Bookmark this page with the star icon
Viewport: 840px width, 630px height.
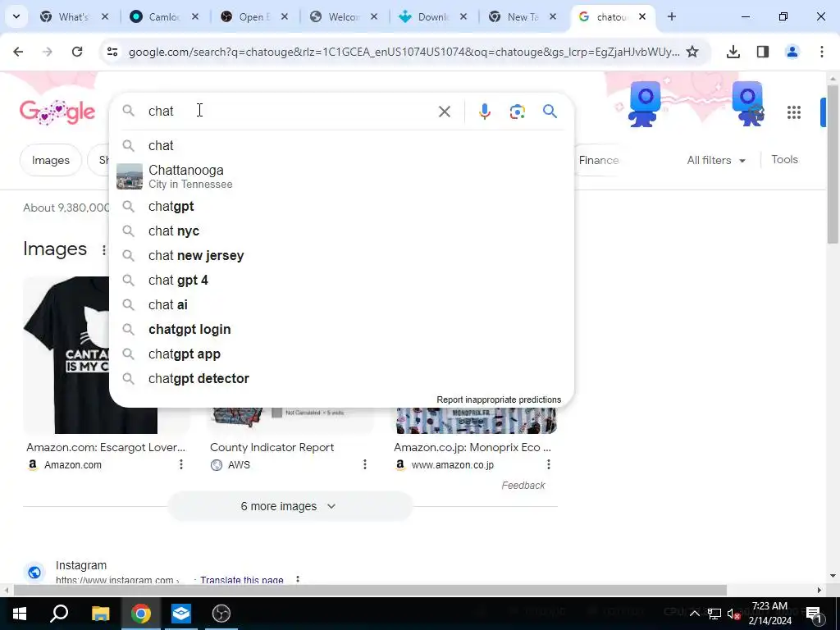click(692, 52)
